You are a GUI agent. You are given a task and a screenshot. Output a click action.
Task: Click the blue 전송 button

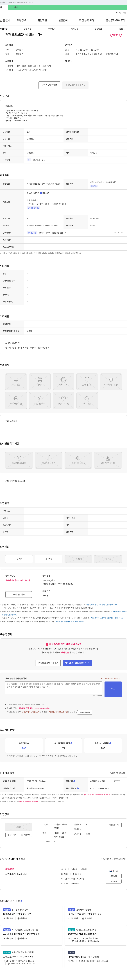point(113,689)
